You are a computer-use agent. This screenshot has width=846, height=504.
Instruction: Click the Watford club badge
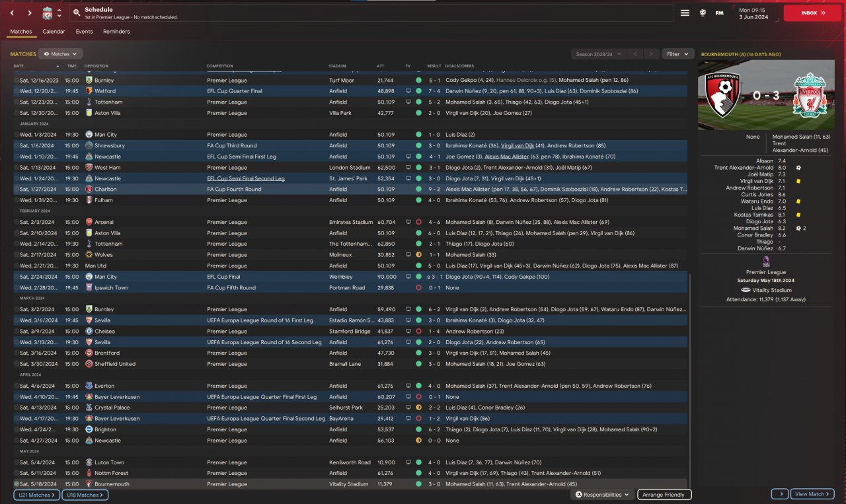tap(89, 91)
